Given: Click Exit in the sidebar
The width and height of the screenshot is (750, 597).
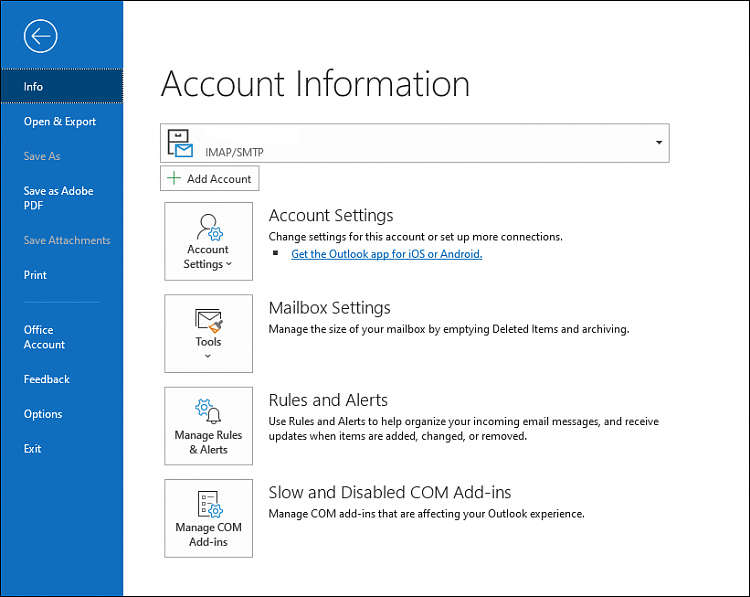Looking at the screenshot, I should (33, 449).
